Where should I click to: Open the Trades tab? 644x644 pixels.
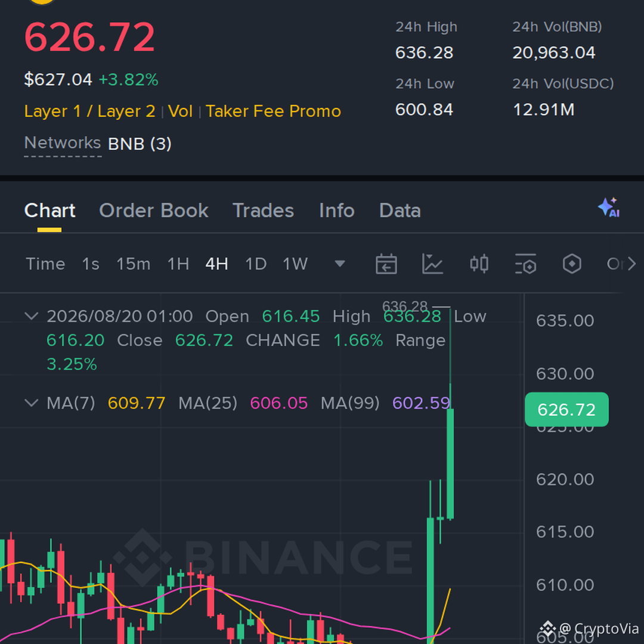coord(264,210)
